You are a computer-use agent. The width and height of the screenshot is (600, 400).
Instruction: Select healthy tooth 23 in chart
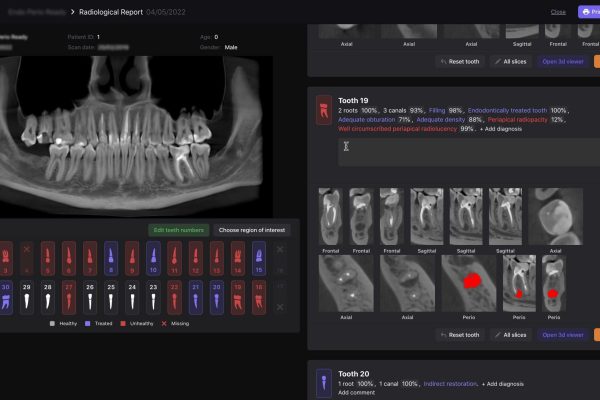pyautogui.click(x=153, y=298)
